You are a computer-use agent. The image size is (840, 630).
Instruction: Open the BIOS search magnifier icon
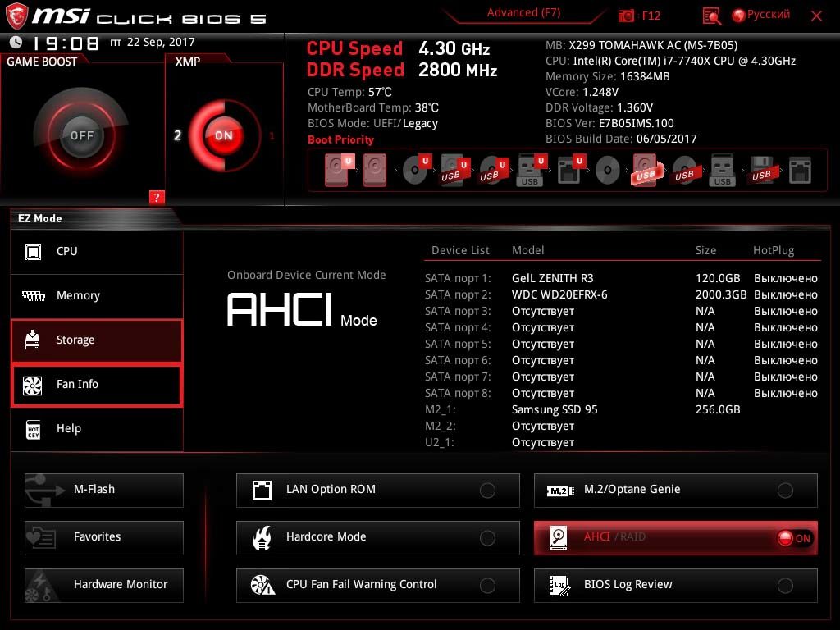(x=711, y=16)
